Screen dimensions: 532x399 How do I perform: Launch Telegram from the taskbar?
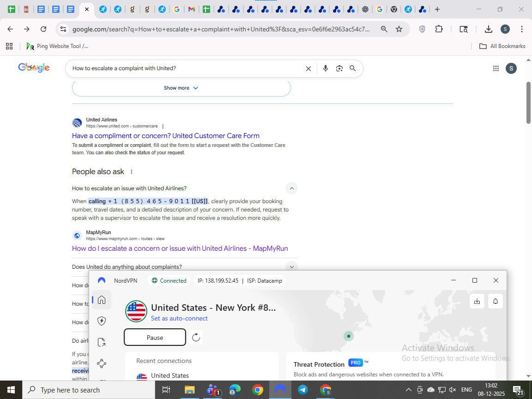pyautogui.click(x=303, y=389)
